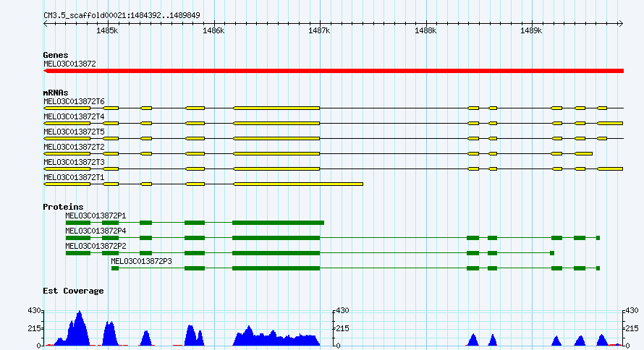The width and height of the screenshot is (644, 350).
Task: Click the Est Coverage track heading
Action: coord(73,291)
